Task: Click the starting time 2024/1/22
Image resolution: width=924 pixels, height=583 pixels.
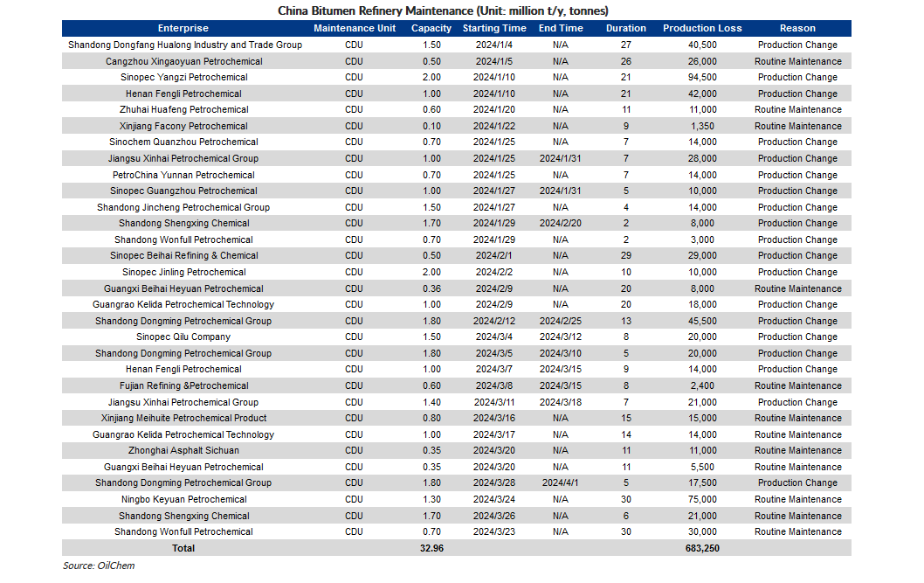Action: click(x=493, y=126)
